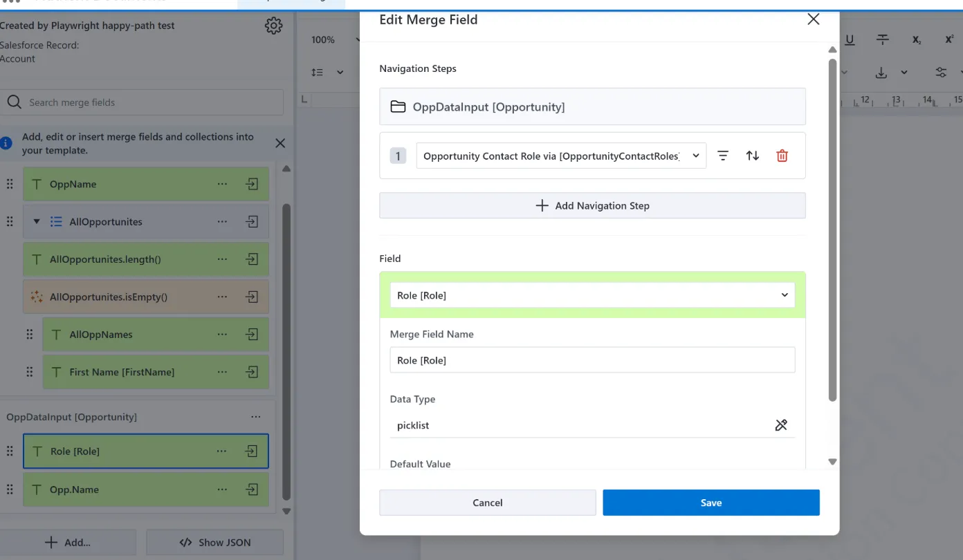Cancel the Edit Merge Field dialog
Viewport: 963px width, 560px height.
(488, 503)
